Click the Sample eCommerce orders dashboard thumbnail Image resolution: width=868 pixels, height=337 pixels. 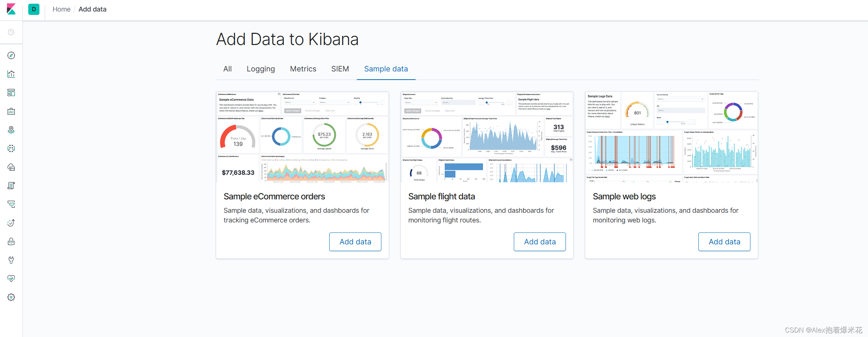(302, 137)
